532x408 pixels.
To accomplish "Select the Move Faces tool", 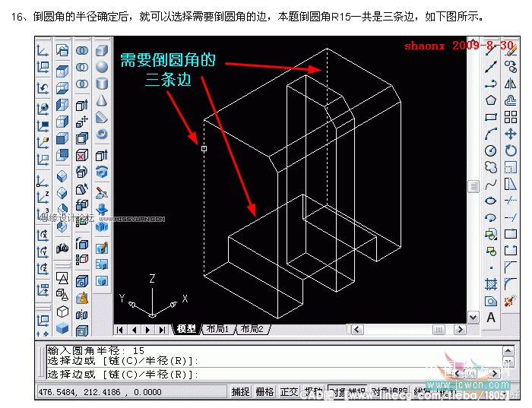I will (82, 122).
